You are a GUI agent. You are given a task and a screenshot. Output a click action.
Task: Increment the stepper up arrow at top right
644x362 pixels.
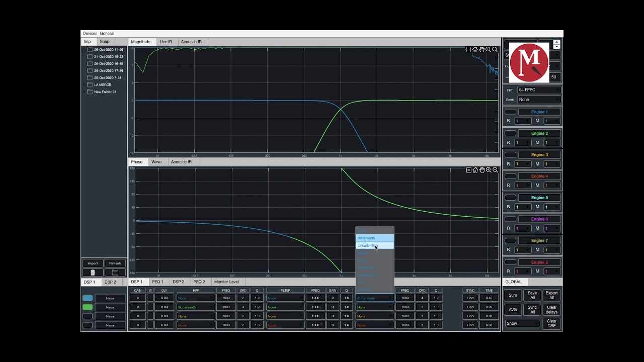coord(556,42)
